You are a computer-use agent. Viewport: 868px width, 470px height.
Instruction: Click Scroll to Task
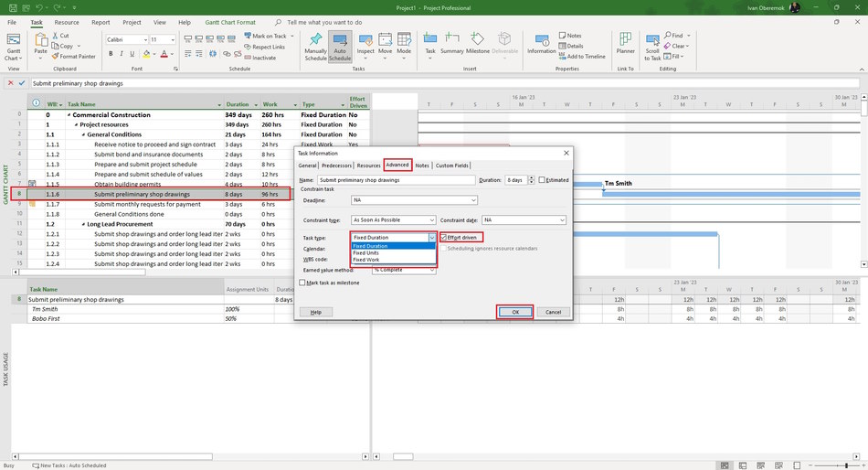[652, 47]
